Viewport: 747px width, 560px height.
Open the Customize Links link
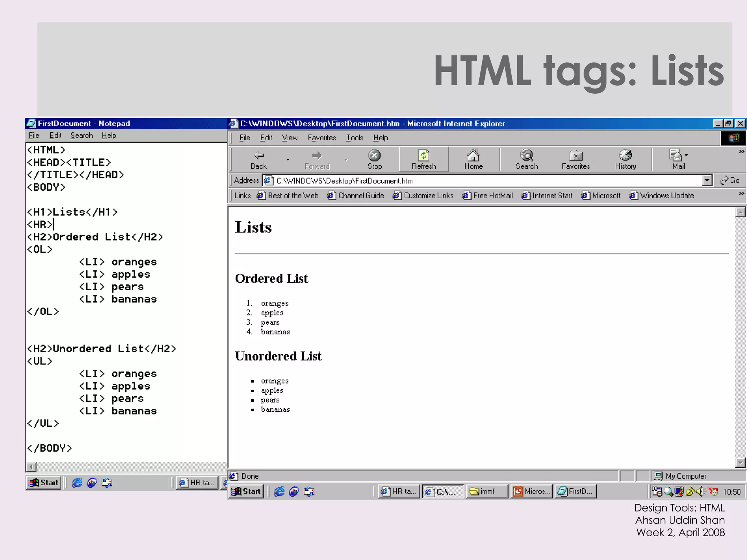423,196
